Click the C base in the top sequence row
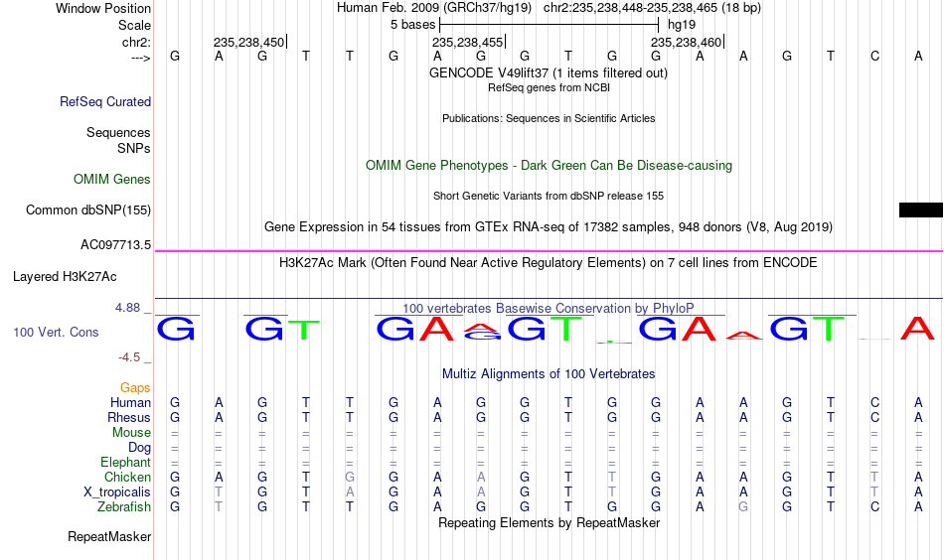The width and height of the screenshot is (944, 560). pyautogui.click(x=874, y=56)
